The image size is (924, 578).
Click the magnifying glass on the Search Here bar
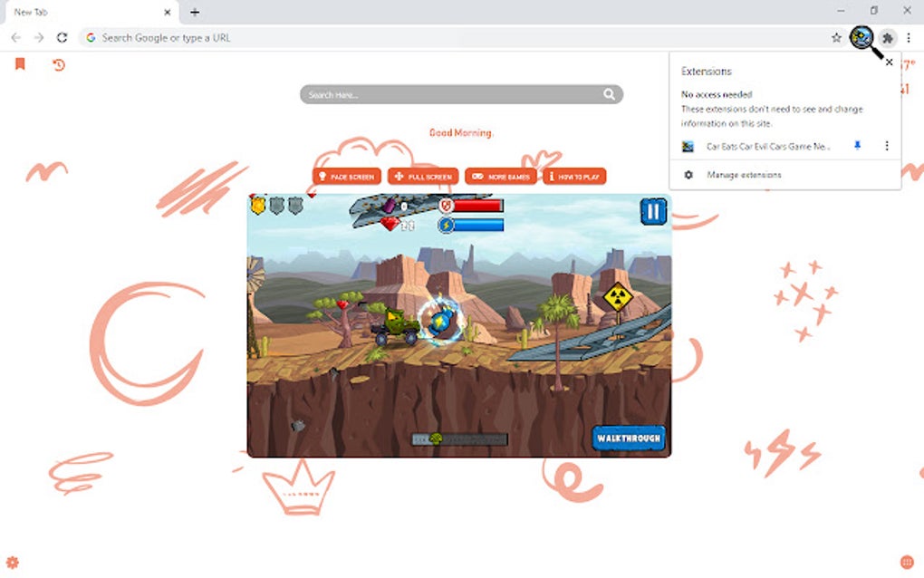[610, 93]
